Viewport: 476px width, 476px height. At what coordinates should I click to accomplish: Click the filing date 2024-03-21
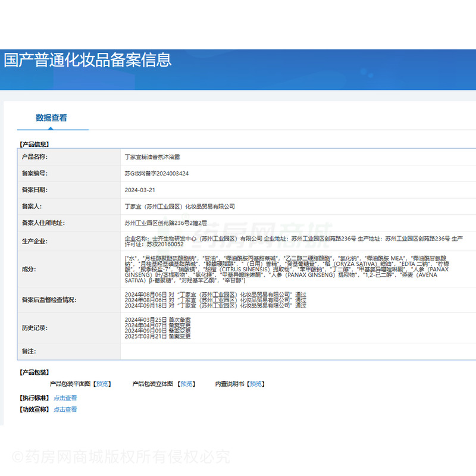[140, 190]
